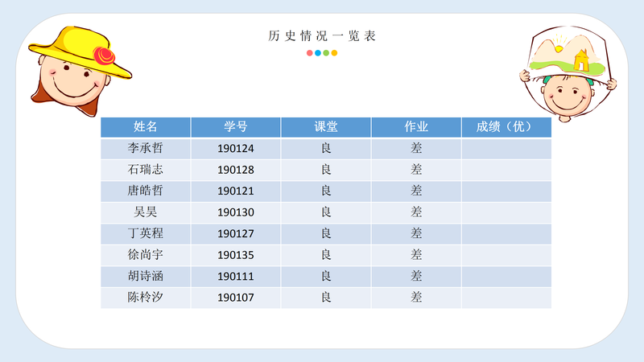Screen dimensions: 644x362
Task: Click 良 in 陈柃汐's row
Action: pos(326,298)
